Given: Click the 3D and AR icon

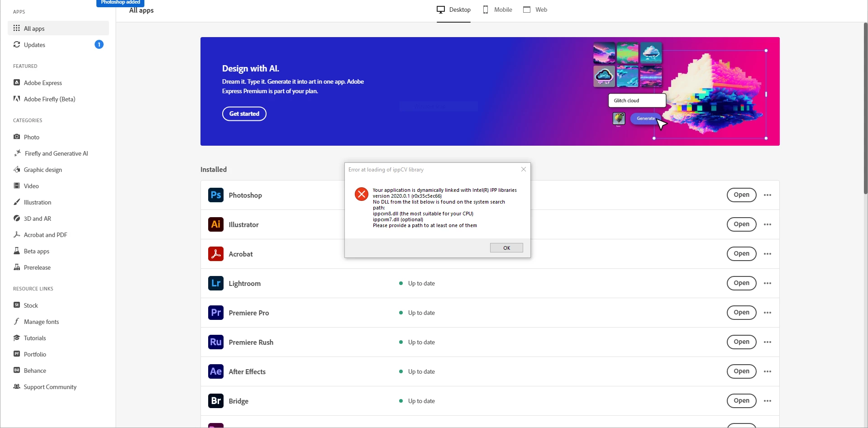Looking at the screenshot, I should pyautogui.click(x=17, y=218).
